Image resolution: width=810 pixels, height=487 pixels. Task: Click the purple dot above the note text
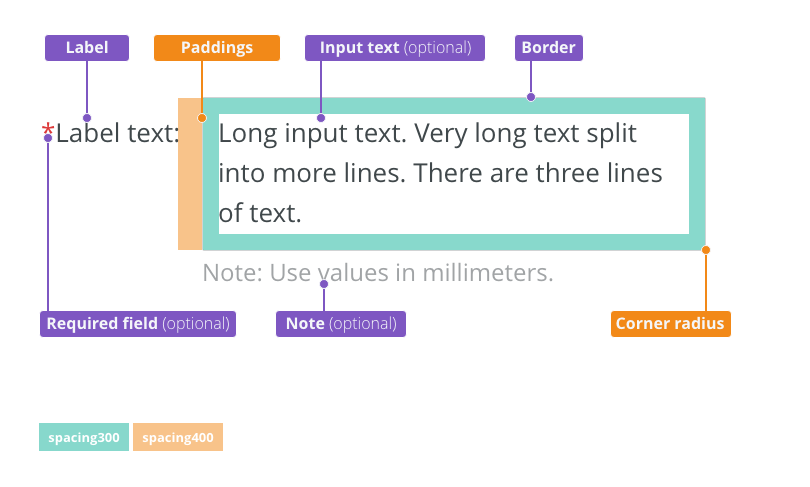click(x=324, y=284)
